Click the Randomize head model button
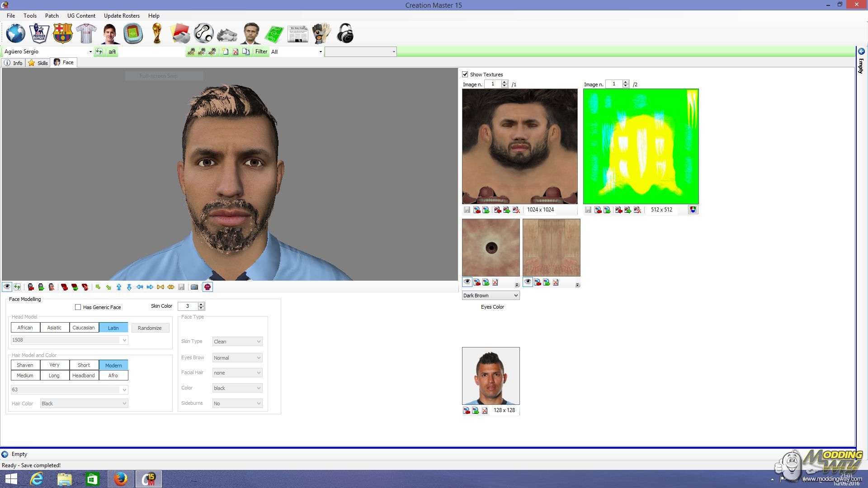Image resolution: width=868 pixels, height=488 pixels. pyautogui.click(x=150, y=328)
